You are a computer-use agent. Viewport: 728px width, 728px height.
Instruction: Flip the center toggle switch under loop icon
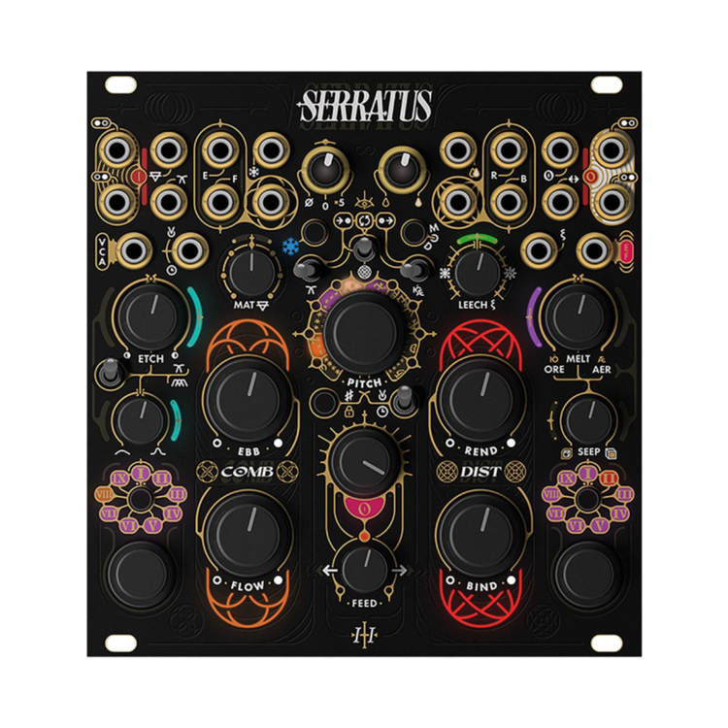coord(364,248)
